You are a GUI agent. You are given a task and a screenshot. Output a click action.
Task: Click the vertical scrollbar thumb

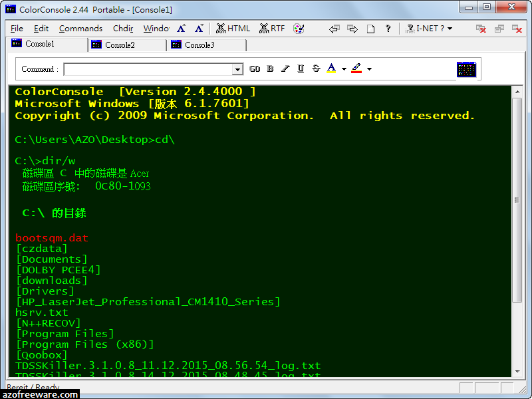(x=517, y=200)
